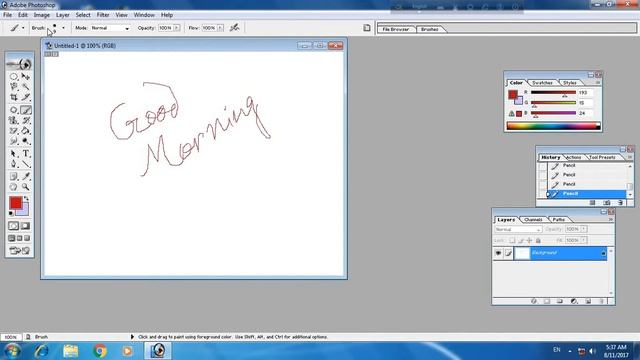Select the Elliptical Marquee tool
Screen dimensions: 640x360
(x=13, y=76)
